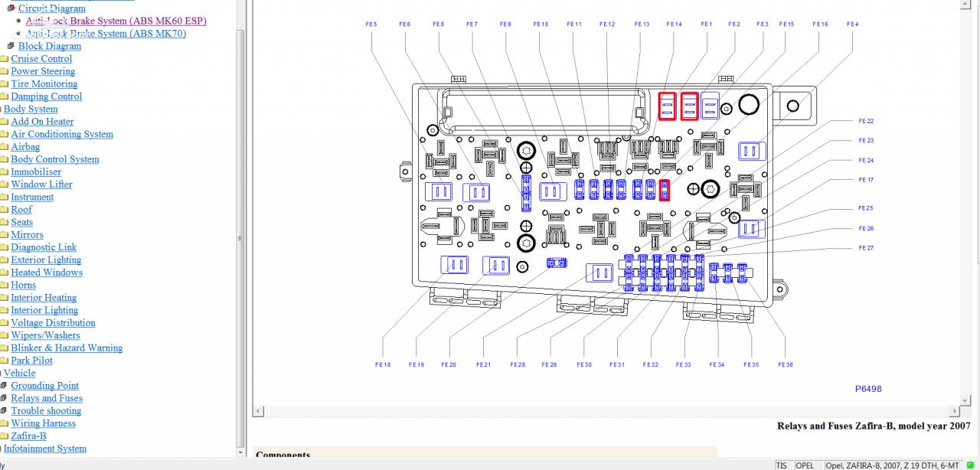Click the folder icon beside Diagnostic Link
The image size is (980, 470).
[4, 247]
